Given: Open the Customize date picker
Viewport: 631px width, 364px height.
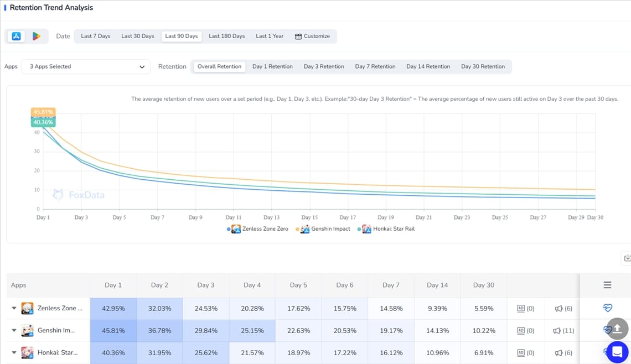Looking at the screenshot, I should [312, 36].
